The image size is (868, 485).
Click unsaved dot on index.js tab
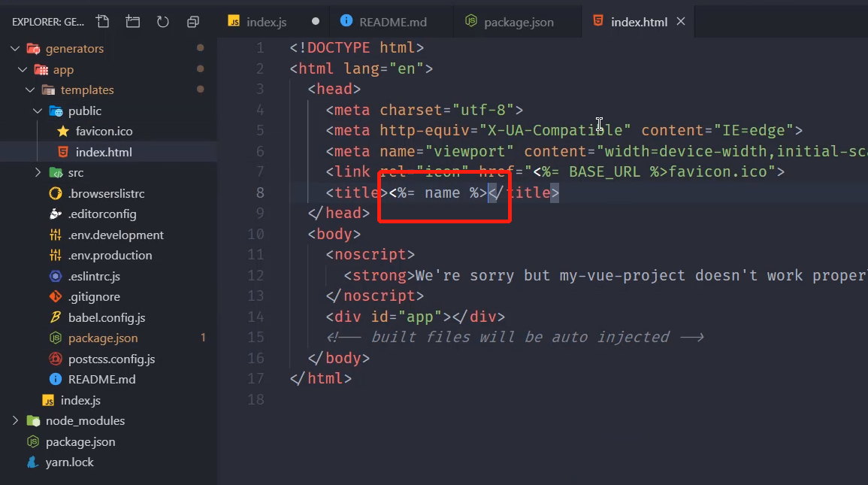pos(316,22)
